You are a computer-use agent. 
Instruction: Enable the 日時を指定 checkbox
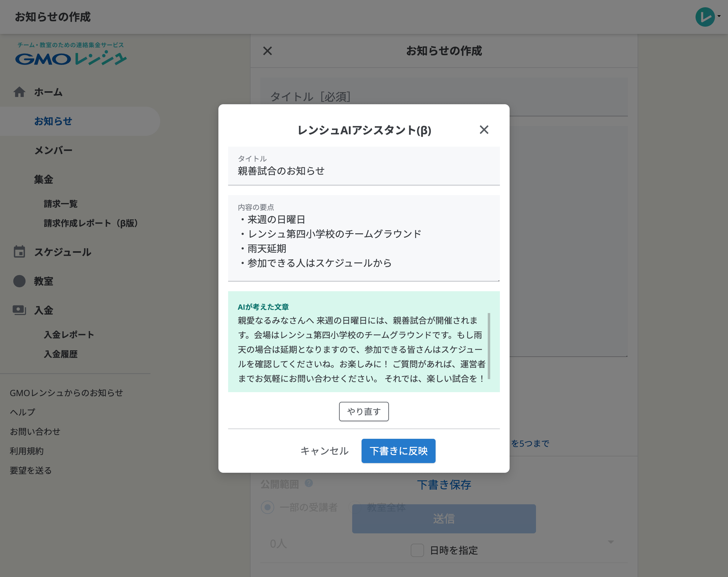coord(417,550)
